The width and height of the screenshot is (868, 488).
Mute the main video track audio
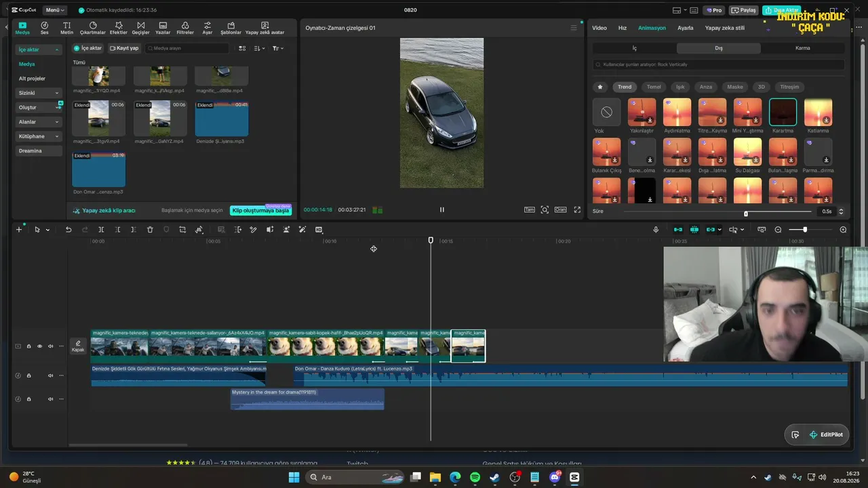[x=50, y=346]
